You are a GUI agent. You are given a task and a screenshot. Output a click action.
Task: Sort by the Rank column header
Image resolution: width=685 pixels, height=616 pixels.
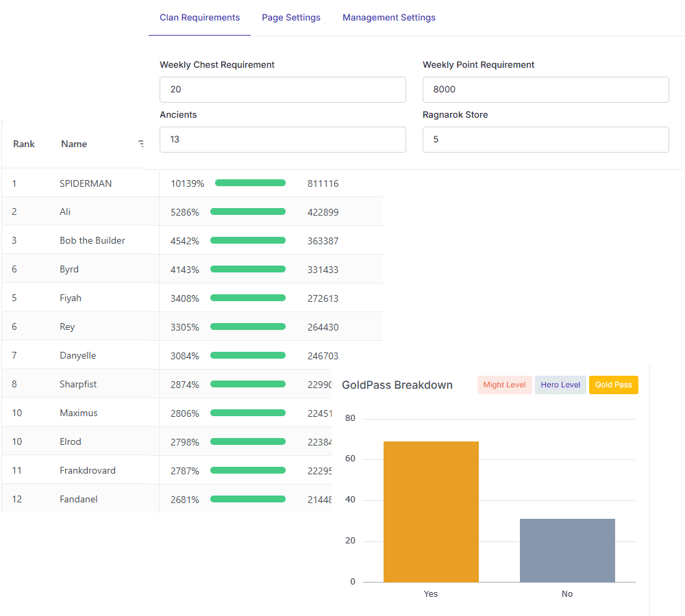[x=23, y=144]
